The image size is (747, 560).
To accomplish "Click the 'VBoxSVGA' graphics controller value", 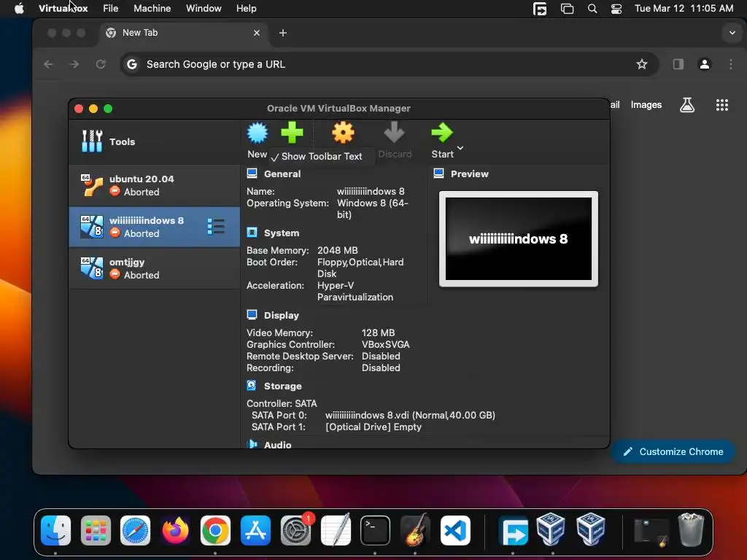I will [385, 344].
